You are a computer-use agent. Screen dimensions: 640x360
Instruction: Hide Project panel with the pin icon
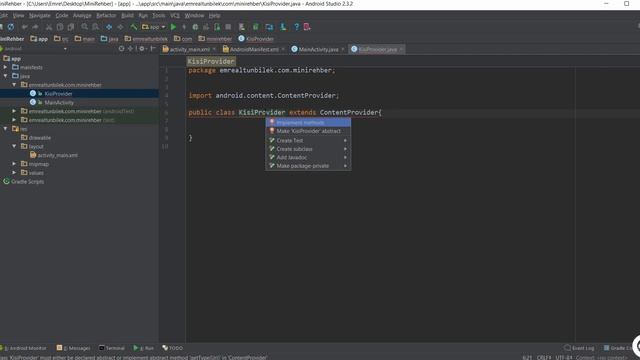[x=153, y=49]
